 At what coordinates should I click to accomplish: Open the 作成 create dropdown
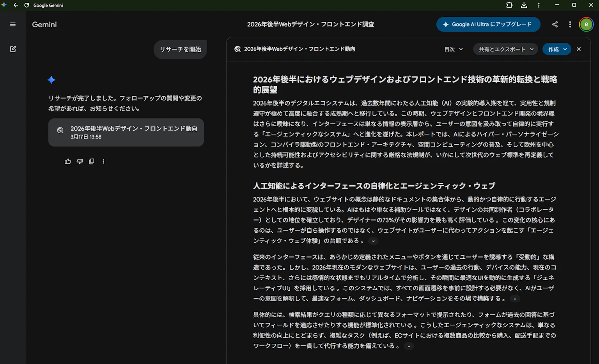557,49
